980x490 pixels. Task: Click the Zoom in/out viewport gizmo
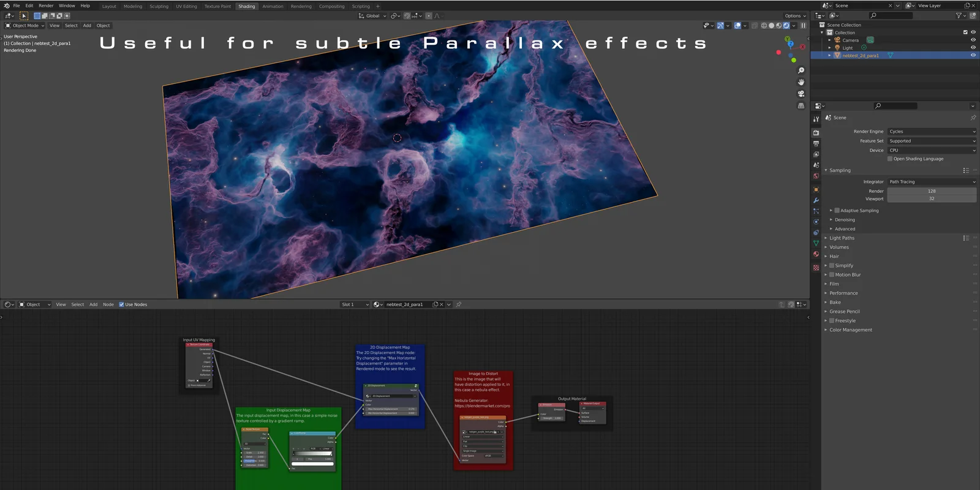pos(801,70)
